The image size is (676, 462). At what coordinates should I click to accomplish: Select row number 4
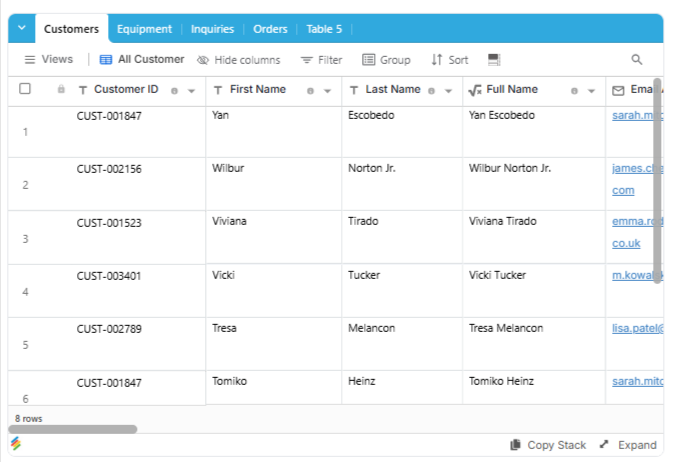pos(25,292)
